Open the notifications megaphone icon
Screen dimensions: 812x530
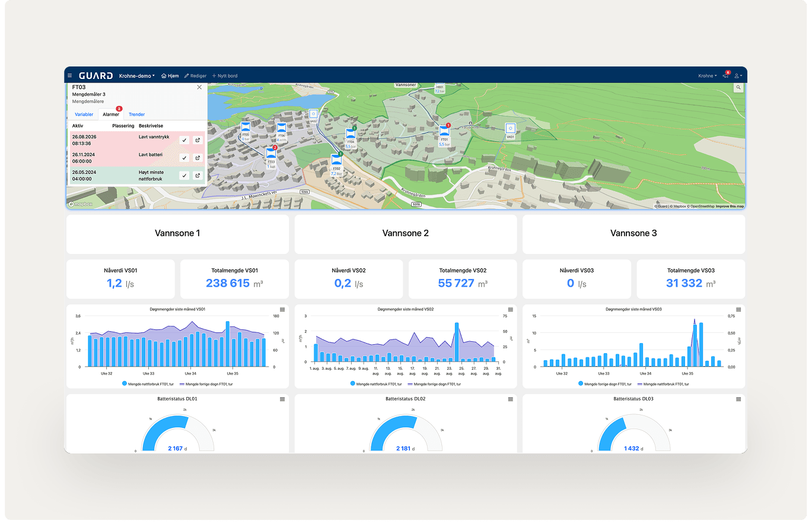[725, 76]
